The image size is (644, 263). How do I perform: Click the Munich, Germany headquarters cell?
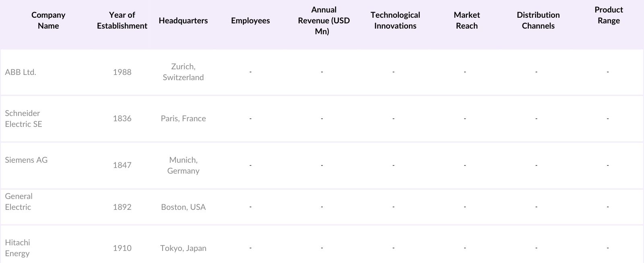pos(183,165)
